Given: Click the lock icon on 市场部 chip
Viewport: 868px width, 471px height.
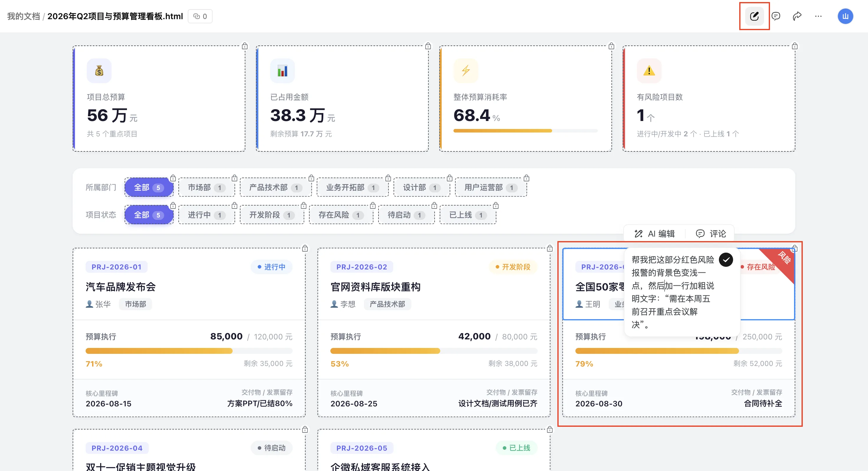Looking at the screenshot, I should [x=234, y=178].
